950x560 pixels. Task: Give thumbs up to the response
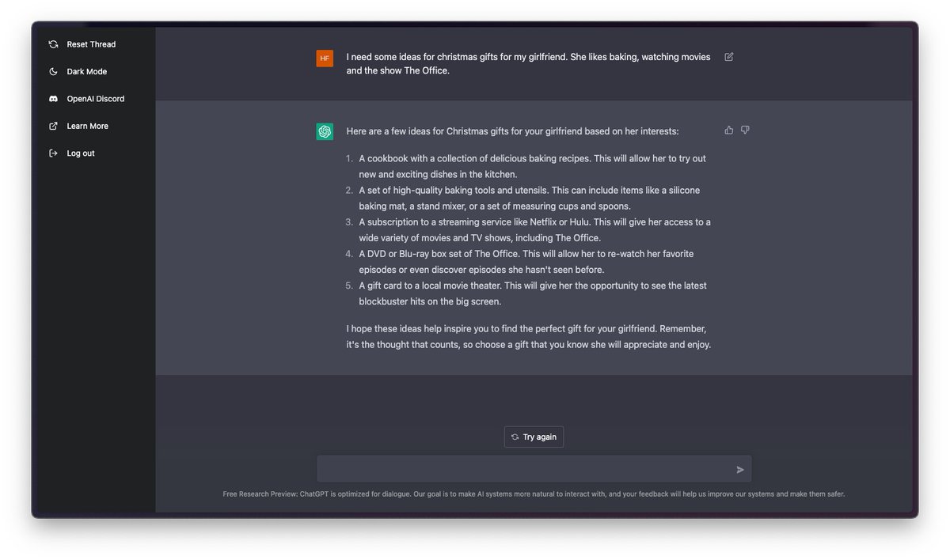pos(729,130)
